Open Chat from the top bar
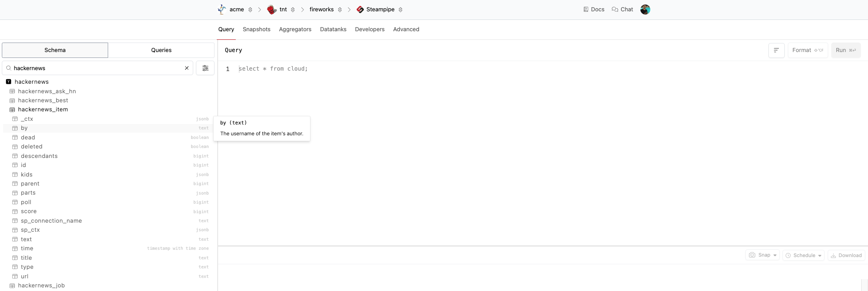Image resolution: width=868 pixels, height=291 pixels. 622,10
